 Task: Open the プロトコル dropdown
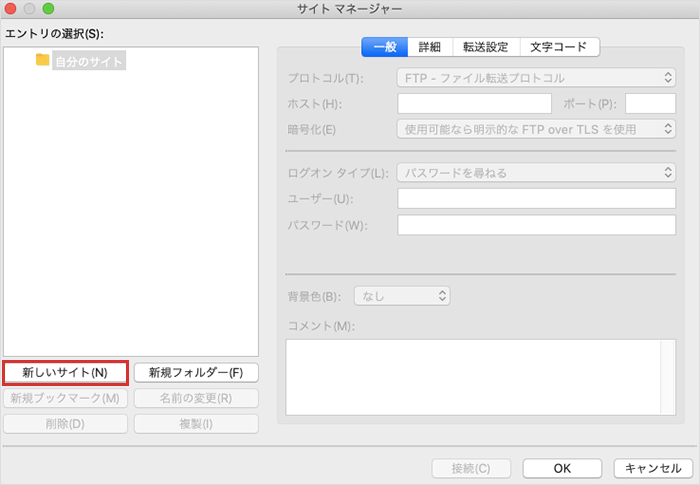[537, 77]
